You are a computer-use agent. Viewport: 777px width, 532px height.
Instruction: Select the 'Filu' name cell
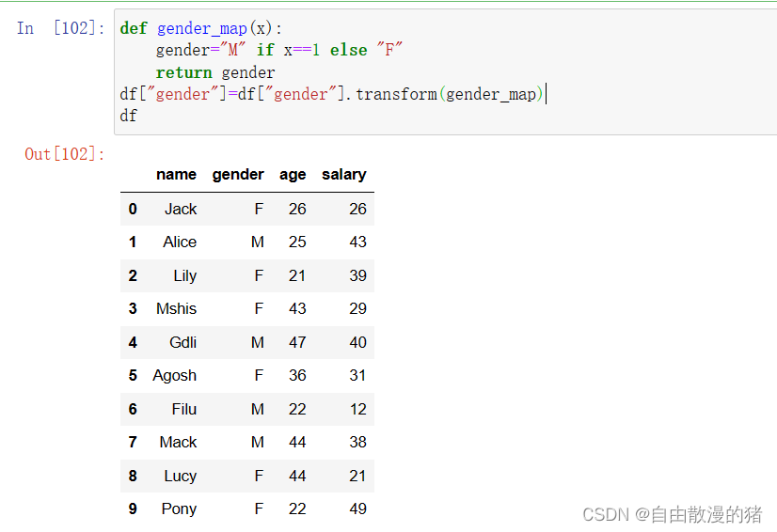click(x=183, y=409)
